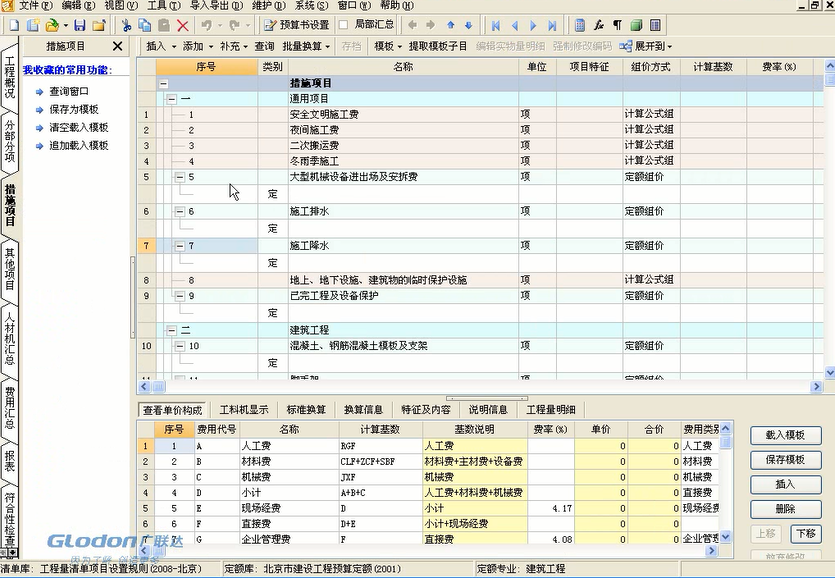Screen dimensions: 835x578
Task: Open the 批量换算 dropdown
Action: (305, 46)
